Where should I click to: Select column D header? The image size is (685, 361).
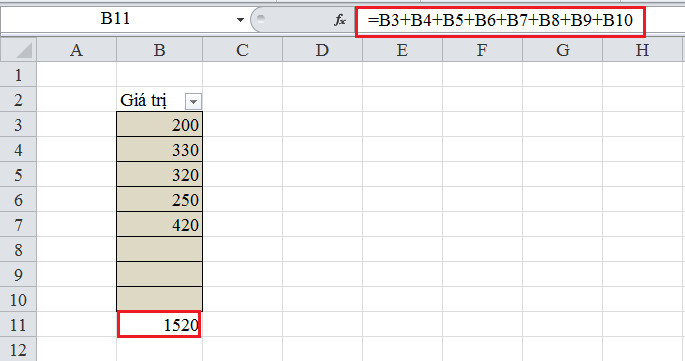322,50
